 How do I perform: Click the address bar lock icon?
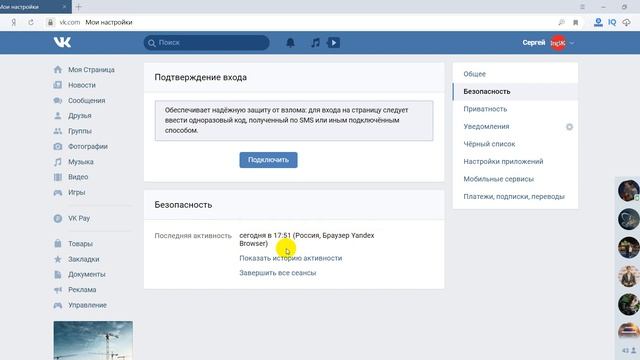[50, 22]
